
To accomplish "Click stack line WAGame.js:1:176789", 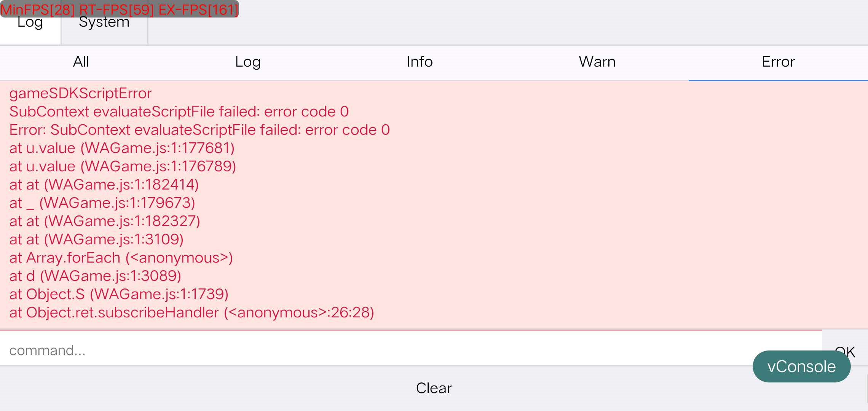I will 123,166.
